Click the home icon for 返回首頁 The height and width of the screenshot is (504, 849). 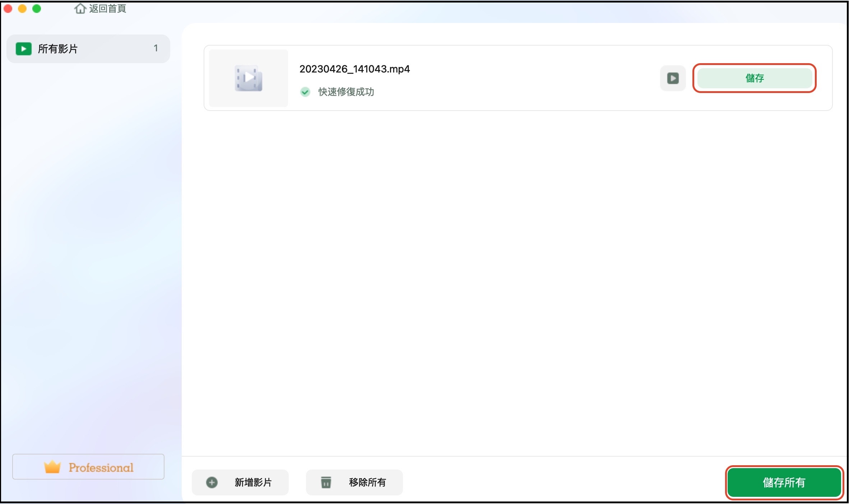tap(80, 8)
